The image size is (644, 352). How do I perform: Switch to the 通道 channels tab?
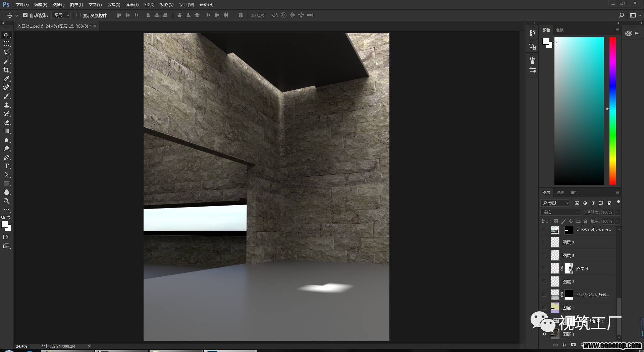(560, 192)
